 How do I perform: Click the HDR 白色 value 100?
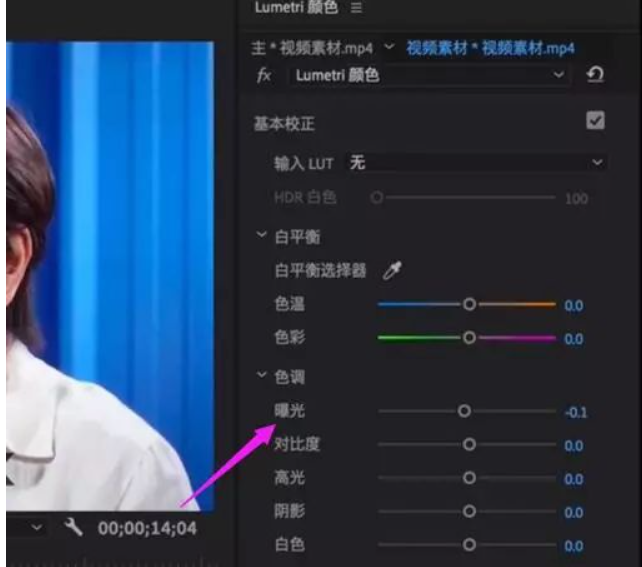pos(576,199)
